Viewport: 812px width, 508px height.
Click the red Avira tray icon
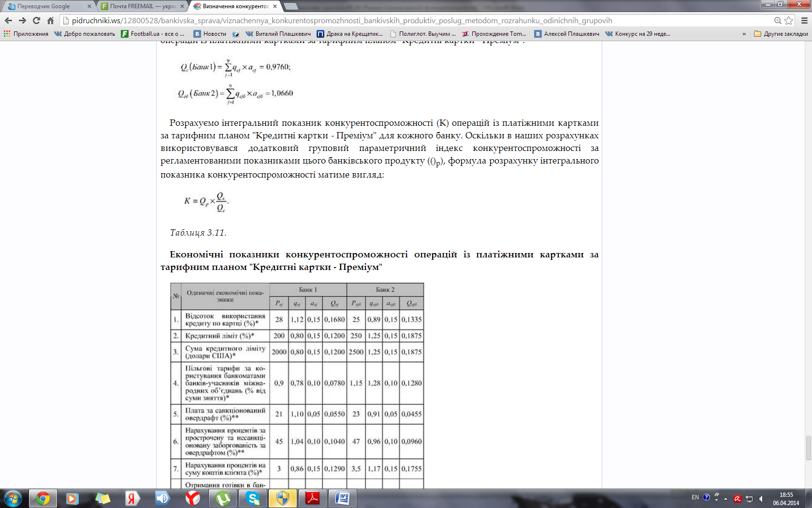[x=738, y=498]
